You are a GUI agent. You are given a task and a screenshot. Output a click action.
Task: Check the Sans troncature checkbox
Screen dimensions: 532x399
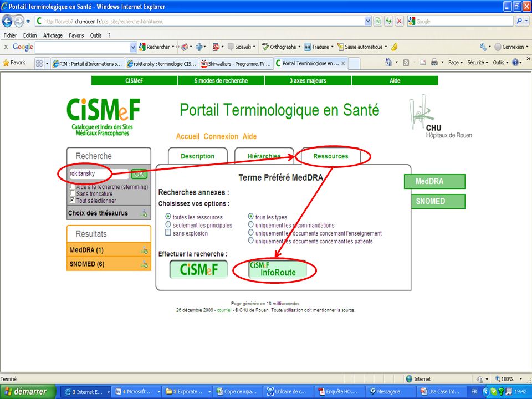point(72,193)
